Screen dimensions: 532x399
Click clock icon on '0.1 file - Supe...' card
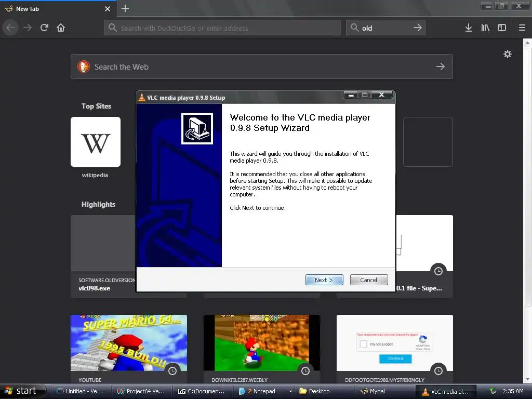click(438, 271)
